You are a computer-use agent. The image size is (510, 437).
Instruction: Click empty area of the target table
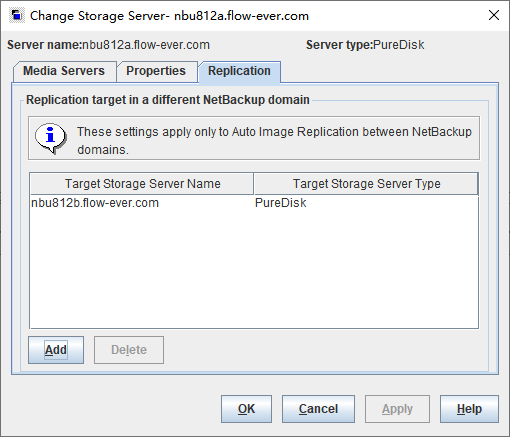coord(254,270)
